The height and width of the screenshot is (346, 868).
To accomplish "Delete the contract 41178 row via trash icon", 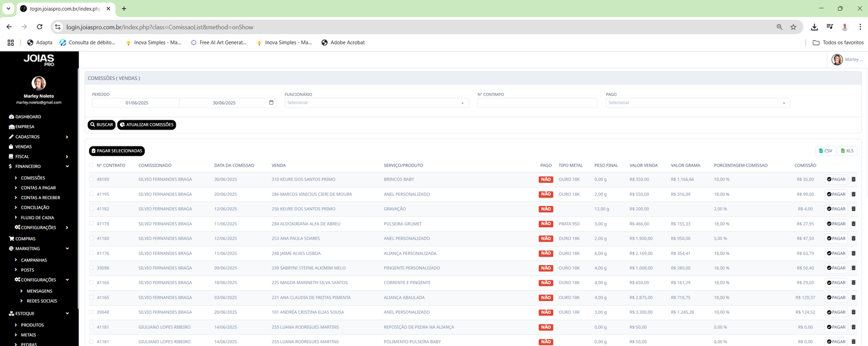I will (x=853, y=224).
